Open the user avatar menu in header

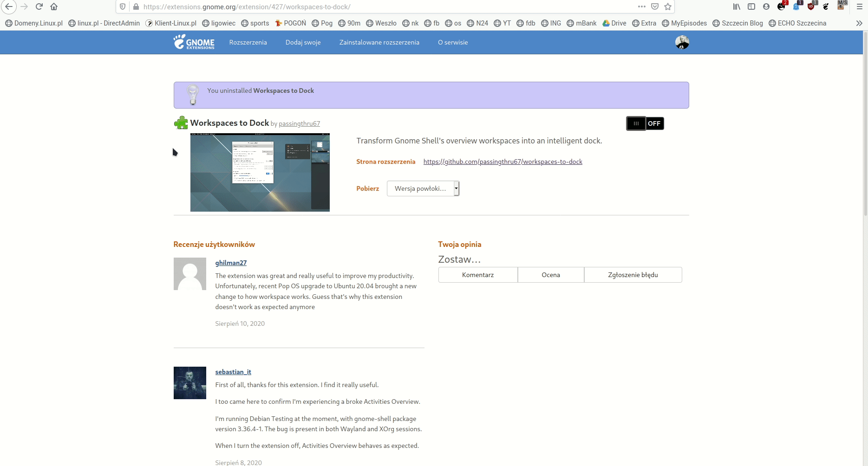(682, 42)
